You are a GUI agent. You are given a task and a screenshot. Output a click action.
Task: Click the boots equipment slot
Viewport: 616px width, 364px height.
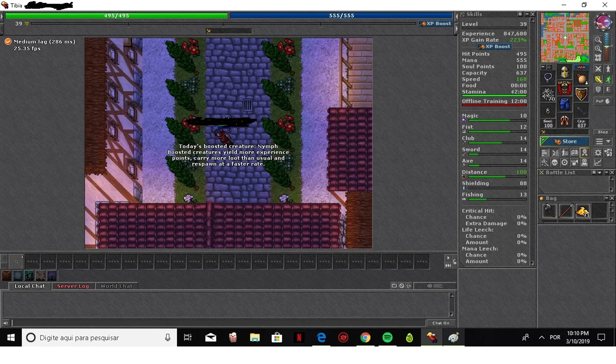click(x=565, y=121)
